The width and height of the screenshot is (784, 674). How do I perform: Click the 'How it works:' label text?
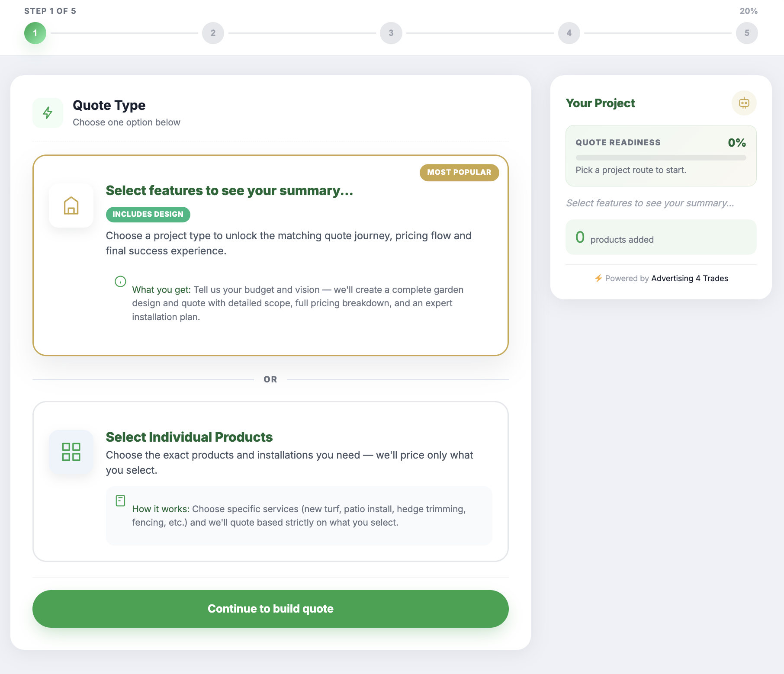[x=161, y=509]
